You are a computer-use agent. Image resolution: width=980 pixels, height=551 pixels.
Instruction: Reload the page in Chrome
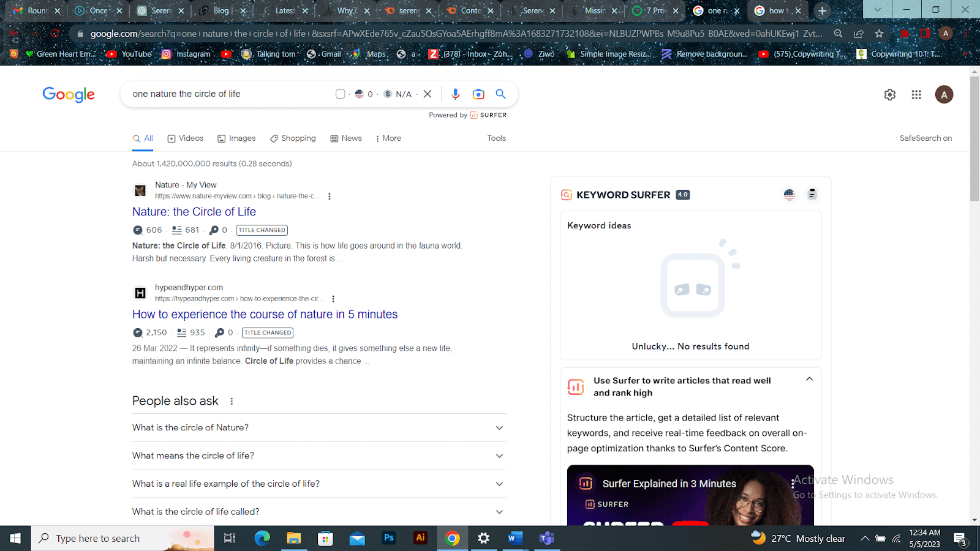pos(55,33)
